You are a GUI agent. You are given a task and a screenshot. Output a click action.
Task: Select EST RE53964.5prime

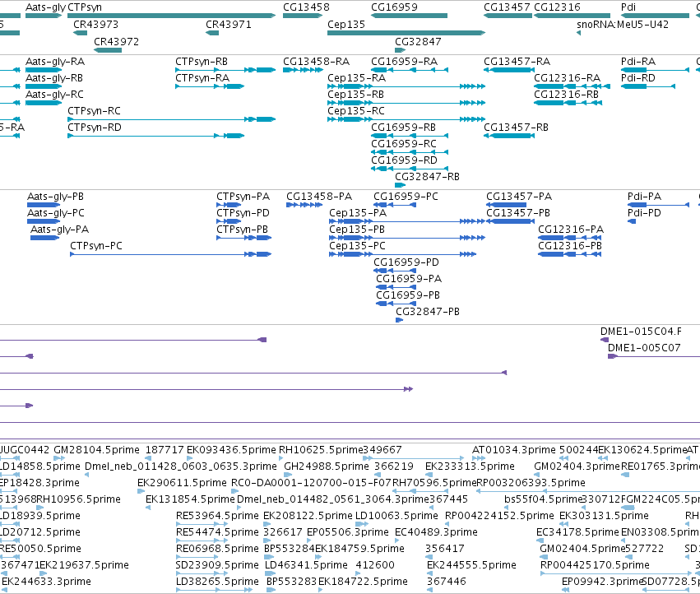[217, 515]
